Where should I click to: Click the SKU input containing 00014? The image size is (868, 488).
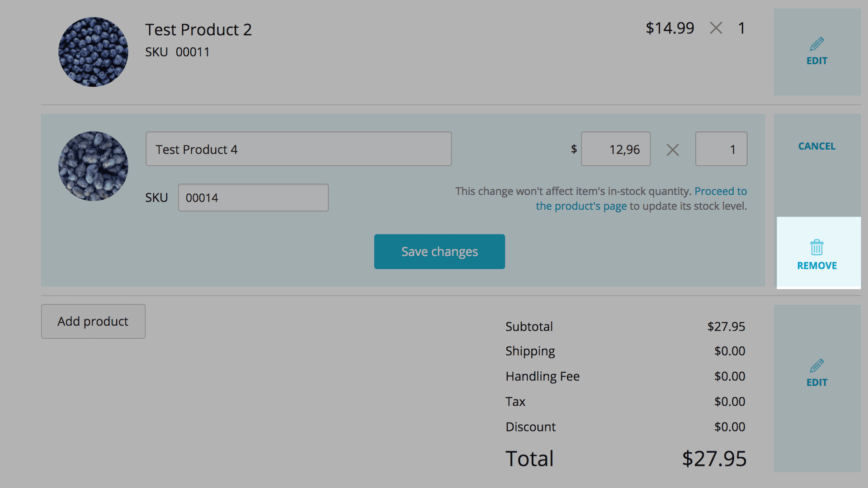[x=253, y=198]
